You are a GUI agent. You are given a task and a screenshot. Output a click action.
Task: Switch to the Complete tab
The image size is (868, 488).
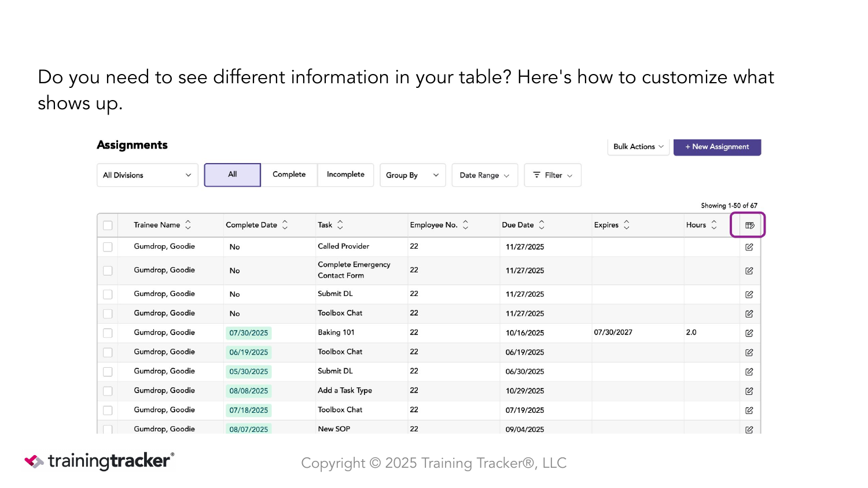pyautogui.click(x=289, y=175)
